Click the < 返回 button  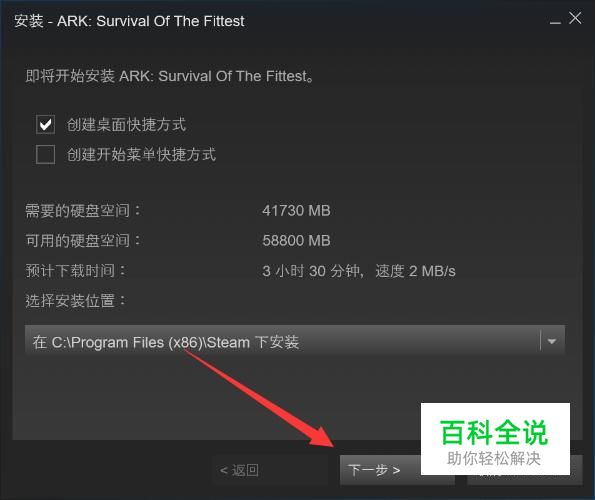[x=270, y=470]
